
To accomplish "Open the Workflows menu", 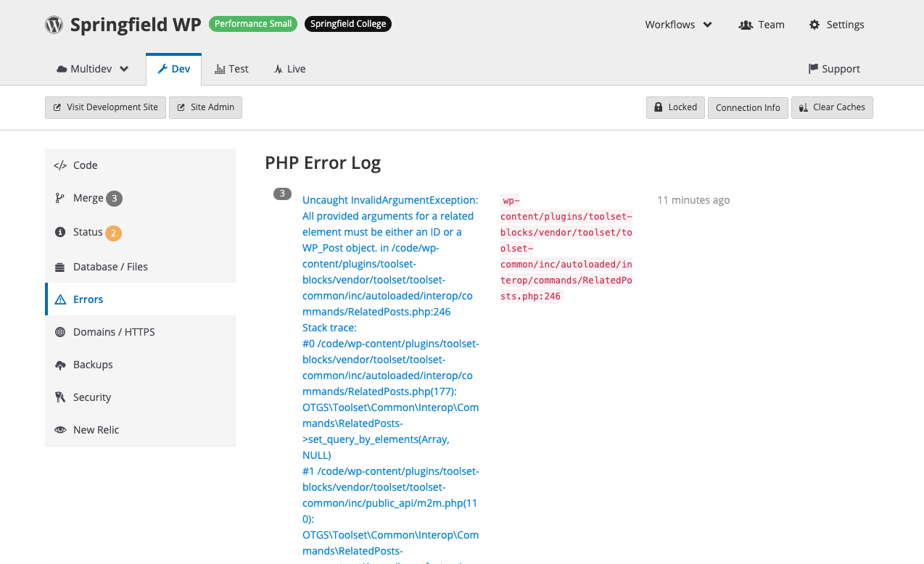I will click(679, 25).
